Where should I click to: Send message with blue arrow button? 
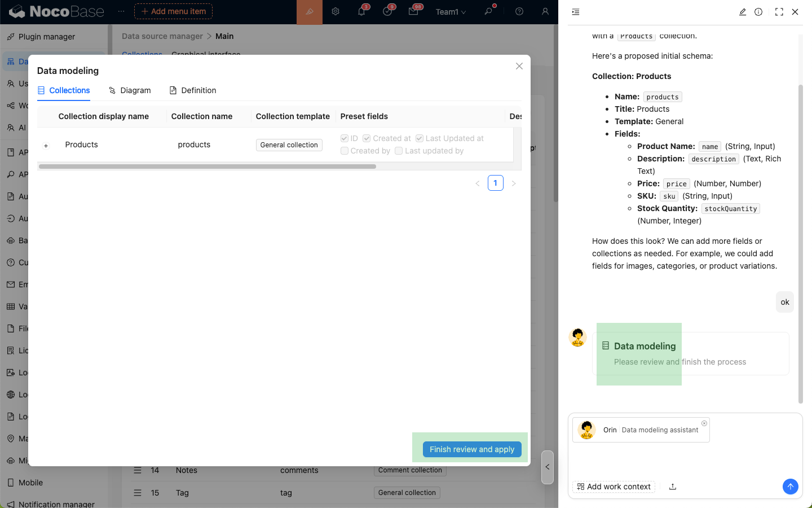(790, 487)
